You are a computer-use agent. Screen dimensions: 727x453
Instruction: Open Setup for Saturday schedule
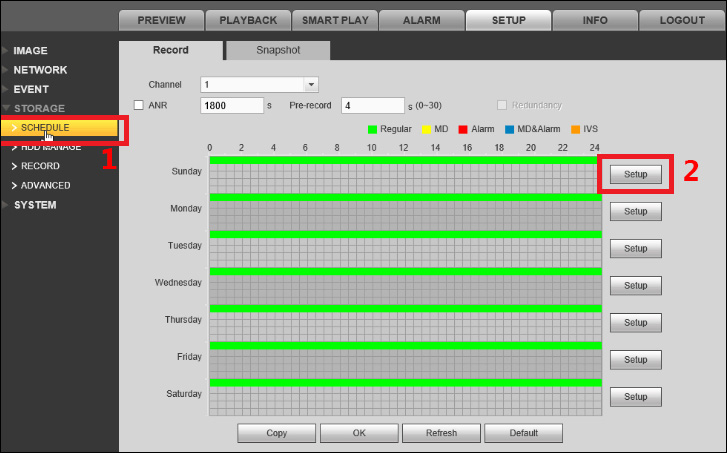tap(636, 397)
